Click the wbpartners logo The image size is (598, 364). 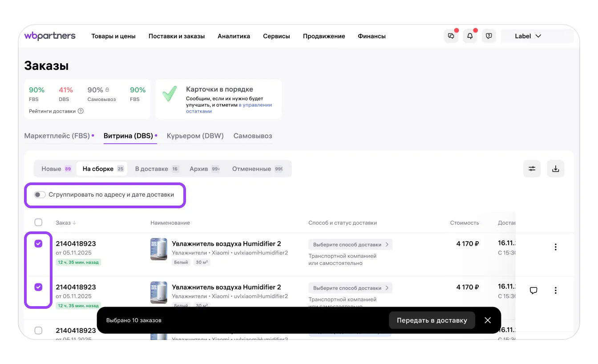point(50,36)
